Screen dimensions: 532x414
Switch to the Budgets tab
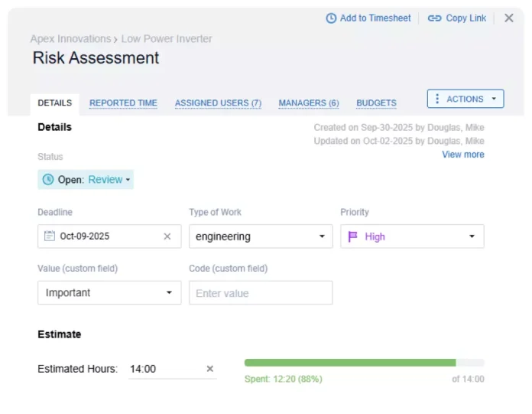pyautogui.click(x=376, y=103)
